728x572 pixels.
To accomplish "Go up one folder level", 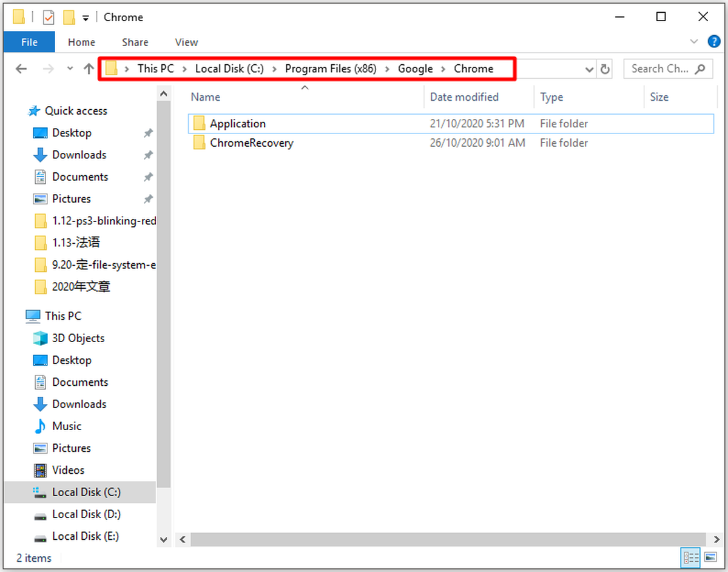I will coord(89,69).
